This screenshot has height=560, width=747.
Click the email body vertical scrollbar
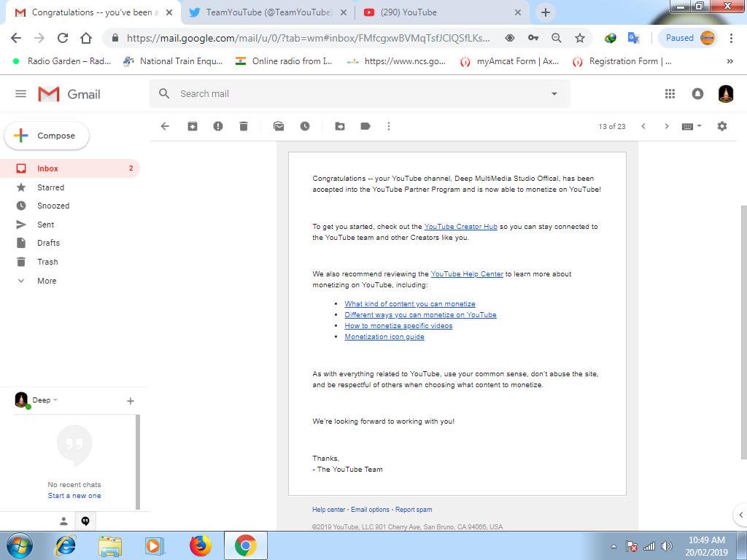[x=743, y=332]
